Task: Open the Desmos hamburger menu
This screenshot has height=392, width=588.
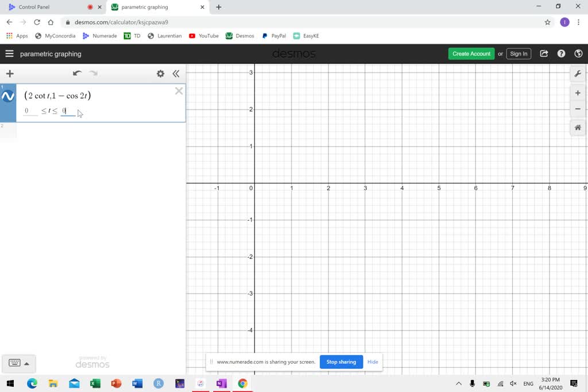Action: tap(9, 53)
